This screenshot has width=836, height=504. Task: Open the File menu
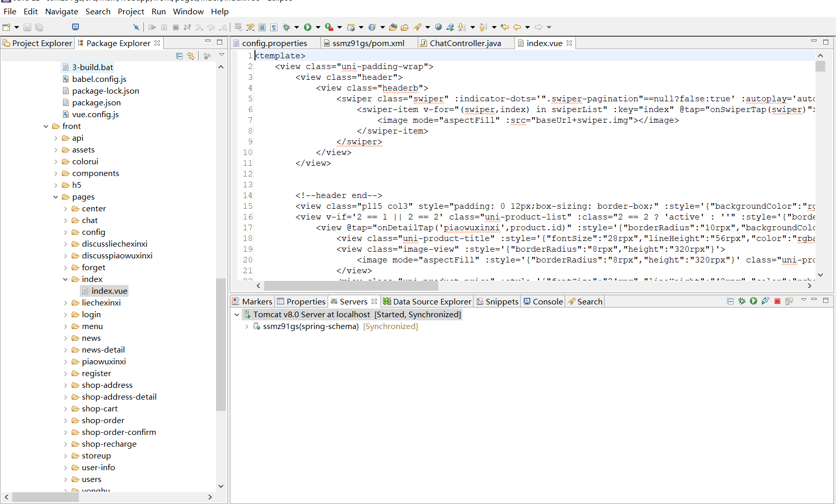point(10,11)
